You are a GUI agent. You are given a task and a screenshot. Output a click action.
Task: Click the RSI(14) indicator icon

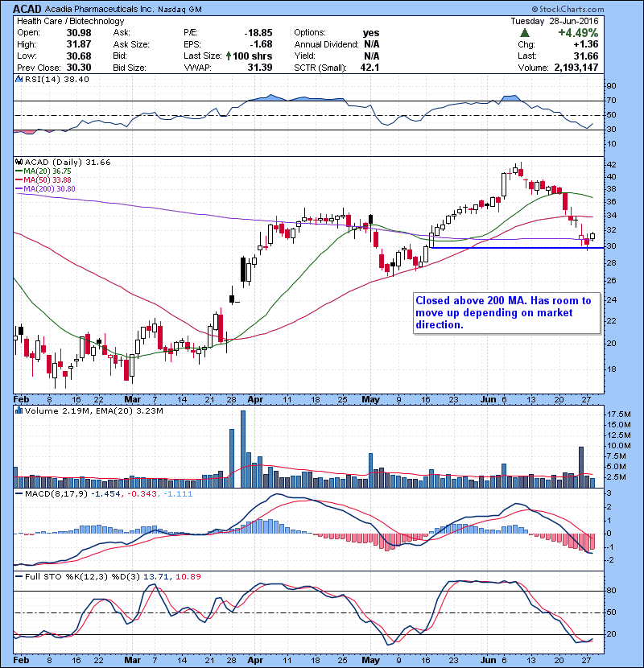point(19,79)
